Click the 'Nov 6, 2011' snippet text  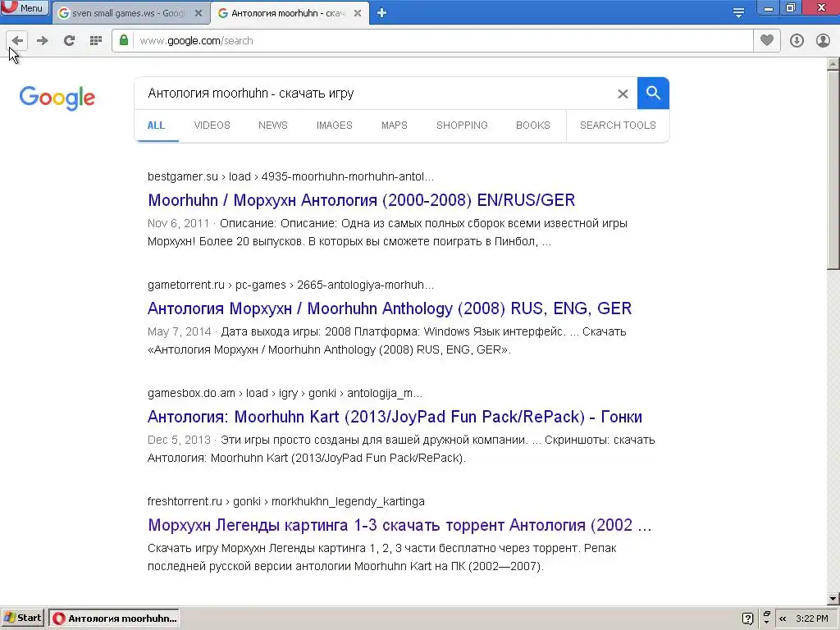178,223
